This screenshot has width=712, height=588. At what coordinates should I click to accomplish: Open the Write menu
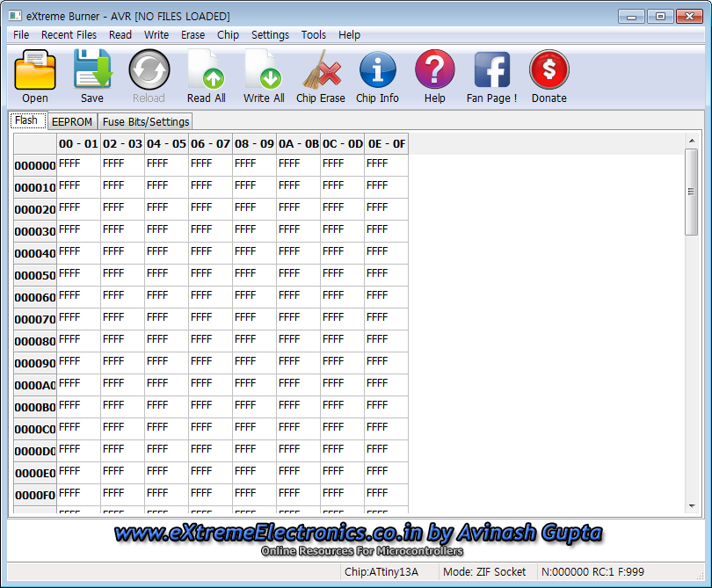coord(156,35)
